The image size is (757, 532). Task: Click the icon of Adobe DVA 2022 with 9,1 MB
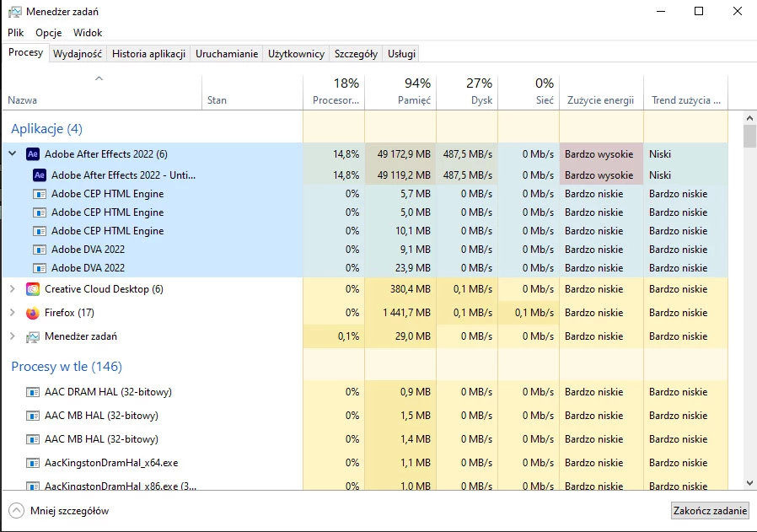(39, 250)
